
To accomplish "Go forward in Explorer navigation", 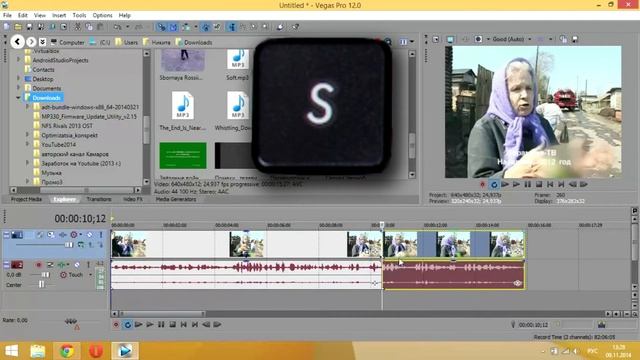I will (31, 42).
